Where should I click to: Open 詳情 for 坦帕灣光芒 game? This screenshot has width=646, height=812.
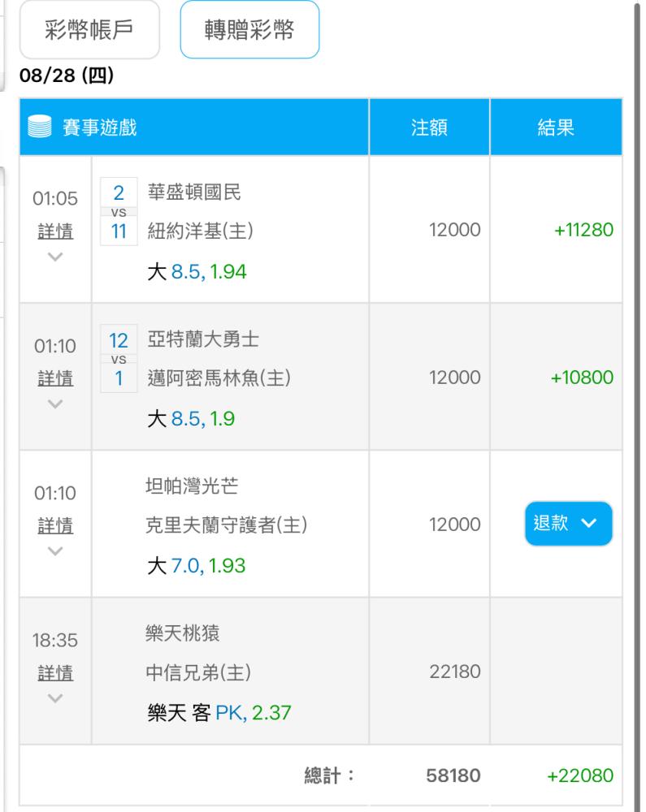(x=55, y=525)
